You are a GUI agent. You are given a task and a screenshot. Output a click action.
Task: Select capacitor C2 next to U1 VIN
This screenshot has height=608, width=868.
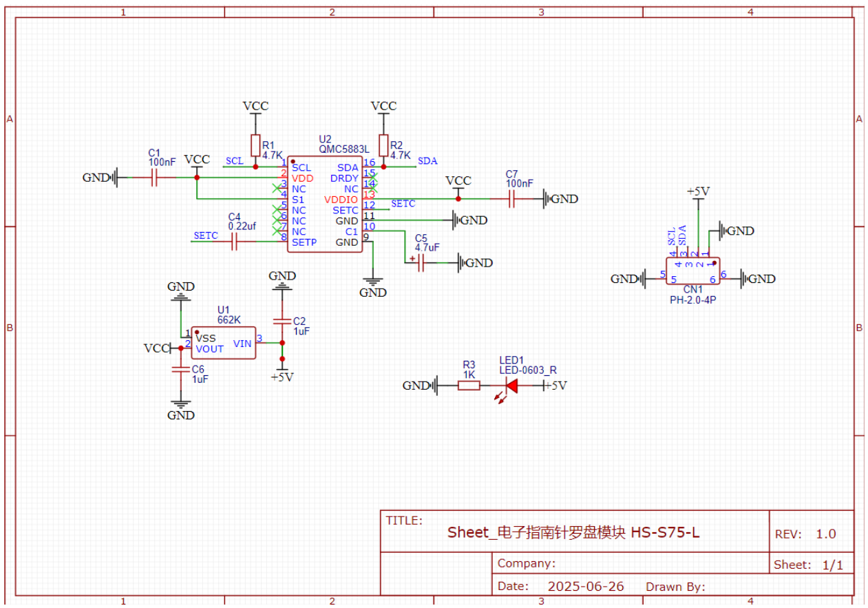282,321
